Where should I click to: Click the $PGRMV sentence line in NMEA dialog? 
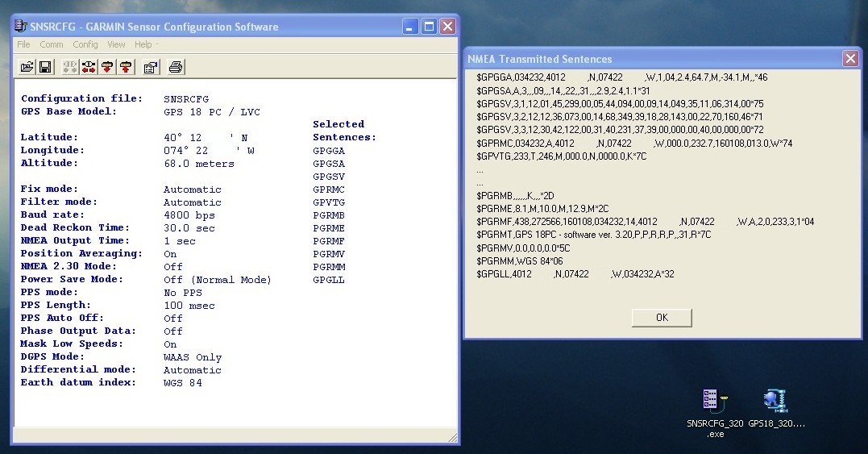click(x=523, y=248)
